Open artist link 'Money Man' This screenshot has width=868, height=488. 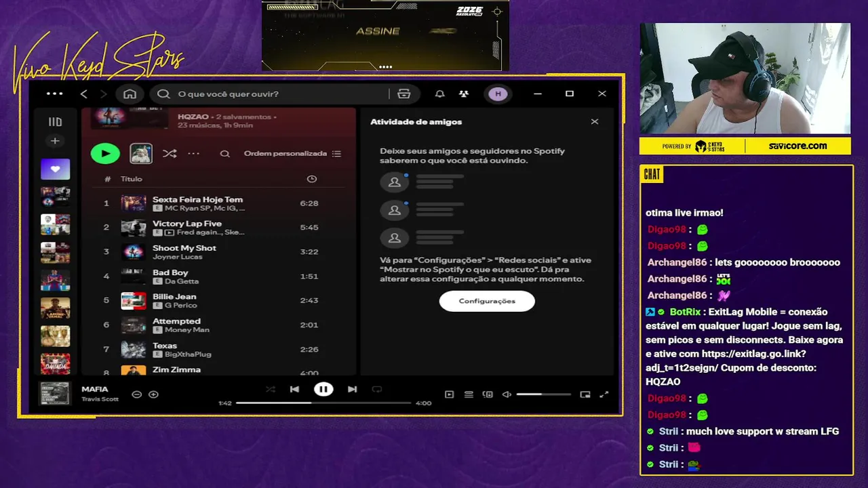click(x=187, y=330)
